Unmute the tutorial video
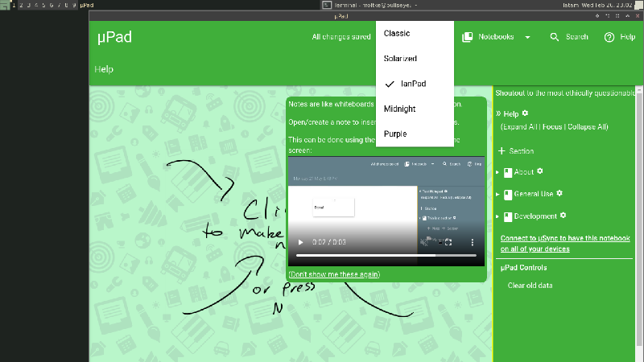The height and width of the screenshot is (362, 644). pyautogui.click(x=424, y=242)
